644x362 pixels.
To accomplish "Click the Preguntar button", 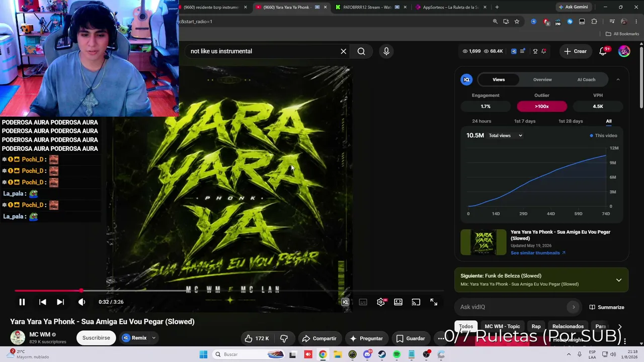I will [366, 339].
